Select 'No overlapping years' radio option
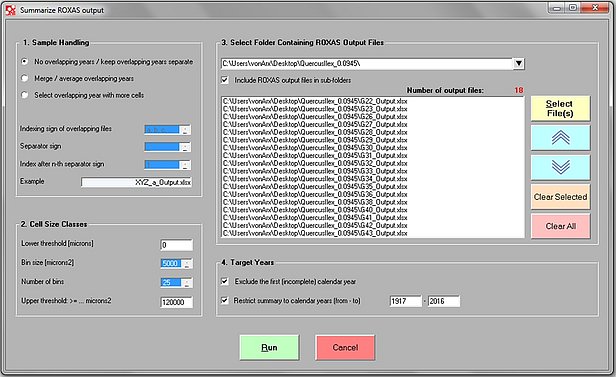This screenshot has height=377, width=616. coord(25,62)
